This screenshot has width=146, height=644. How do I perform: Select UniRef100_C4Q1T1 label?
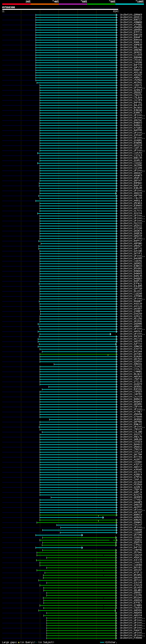131,85
